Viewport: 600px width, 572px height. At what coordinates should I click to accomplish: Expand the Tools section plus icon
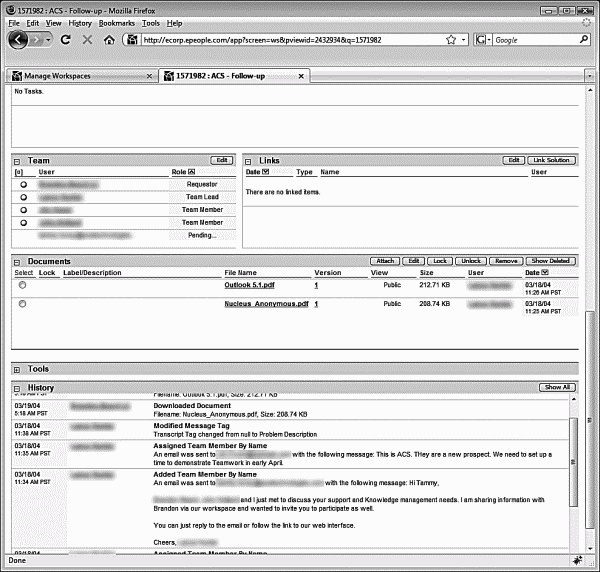point(18,369)
